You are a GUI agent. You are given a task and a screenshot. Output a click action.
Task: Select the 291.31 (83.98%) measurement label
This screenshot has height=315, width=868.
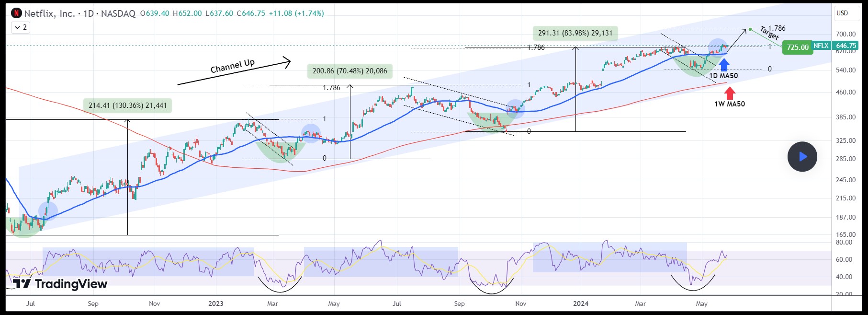pos(575,33)
